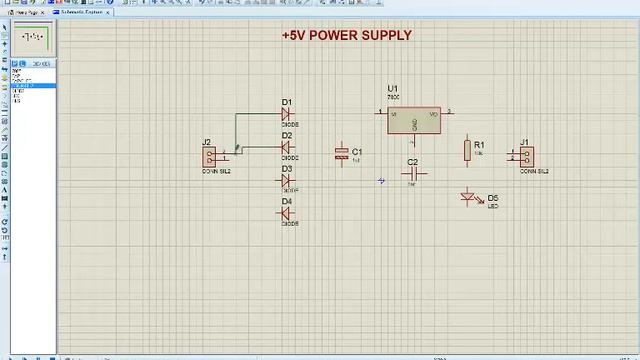Select the 2D Graphics Circle tool
Screen dimensions: 640x360
point(4,165)
